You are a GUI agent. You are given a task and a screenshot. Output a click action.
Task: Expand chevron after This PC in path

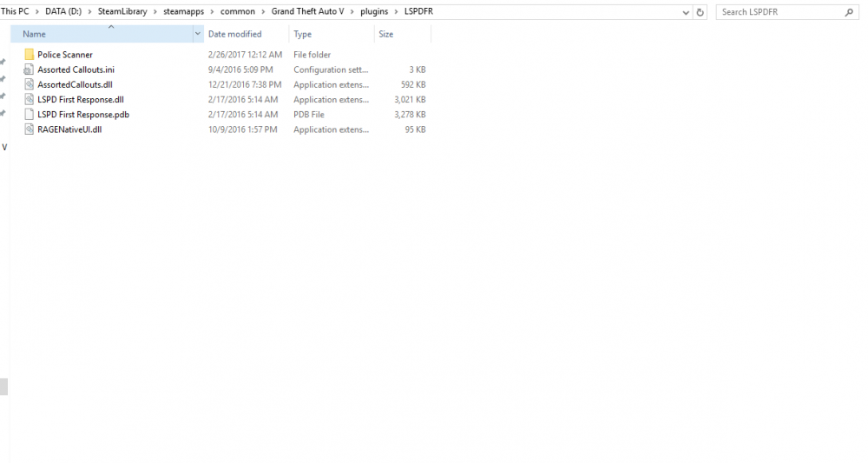click(x=37, y=11)
